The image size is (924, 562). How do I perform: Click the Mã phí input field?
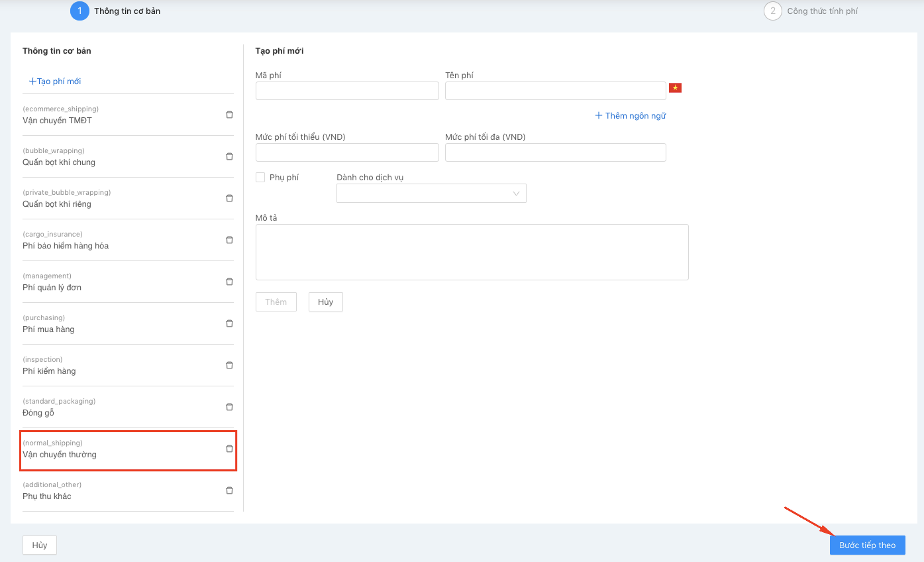coord(347,91)
